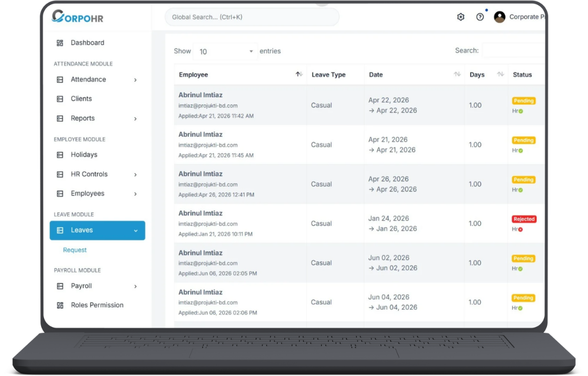This screenshot has width=588, height=376.
Task: Open the user profile avatar
Action: tap(500, 17)
